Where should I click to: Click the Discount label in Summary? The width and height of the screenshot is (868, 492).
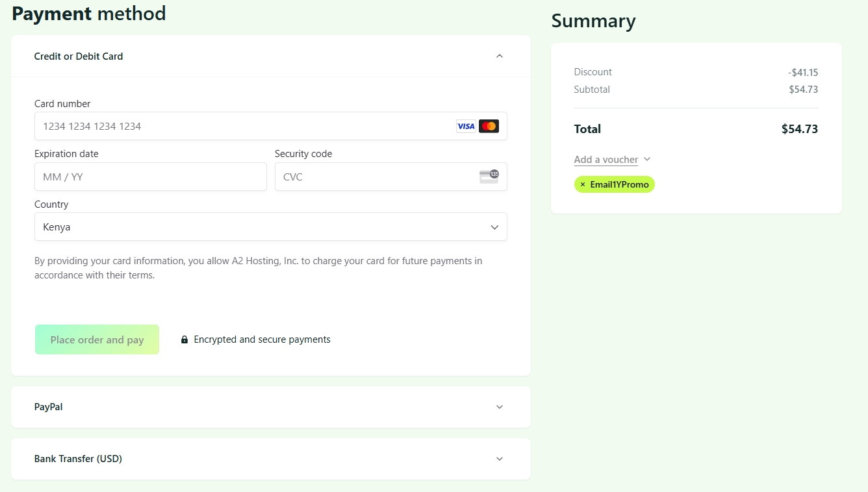tap(593, 72)
